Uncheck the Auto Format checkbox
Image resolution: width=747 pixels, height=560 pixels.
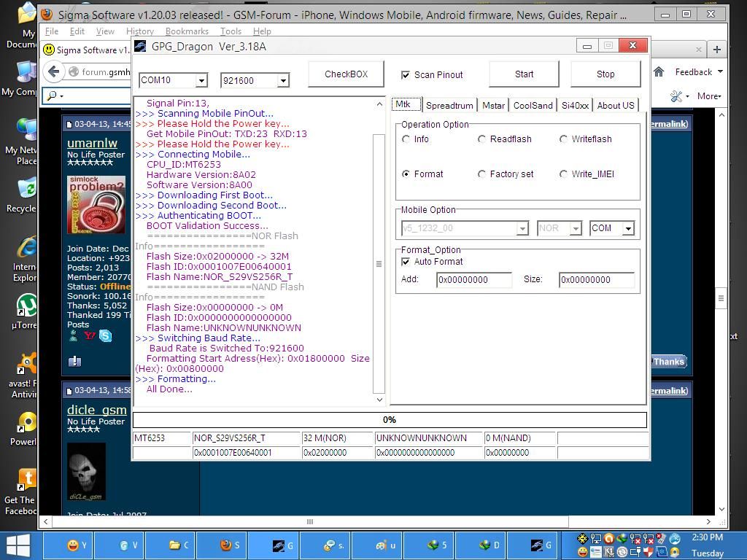(x=406, y=262)
